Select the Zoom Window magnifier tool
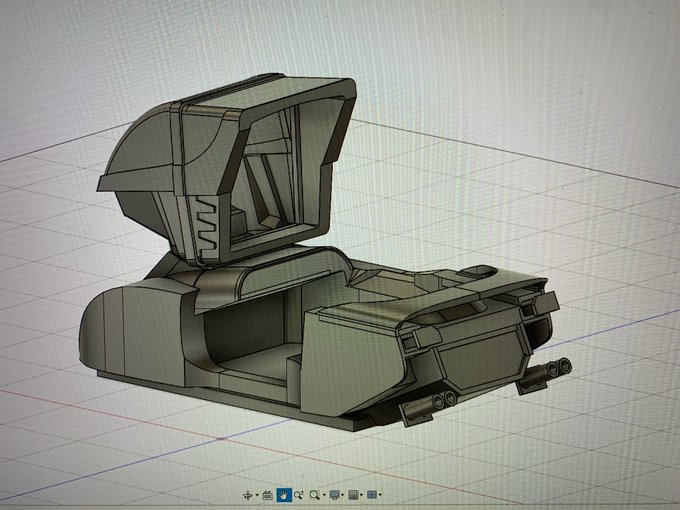The width and height of the screenshot is (680, 510). (314, 495)
